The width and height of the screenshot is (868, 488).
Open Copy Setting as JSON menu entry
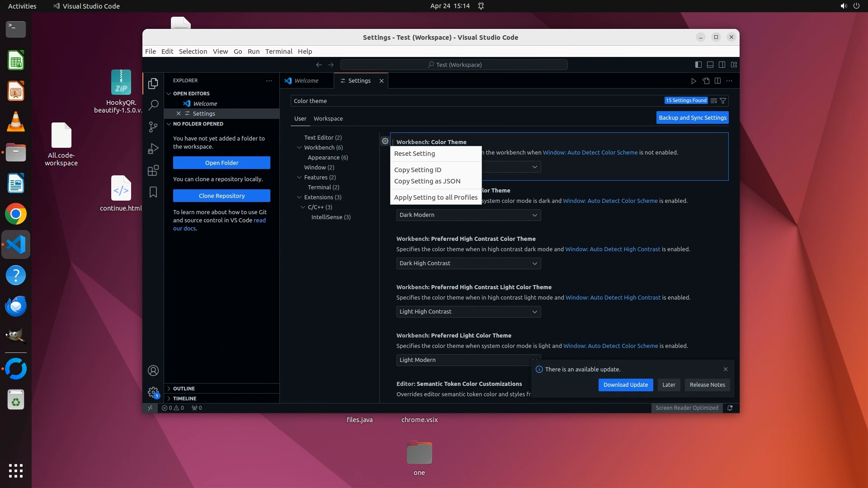click(x=427, y=181)
